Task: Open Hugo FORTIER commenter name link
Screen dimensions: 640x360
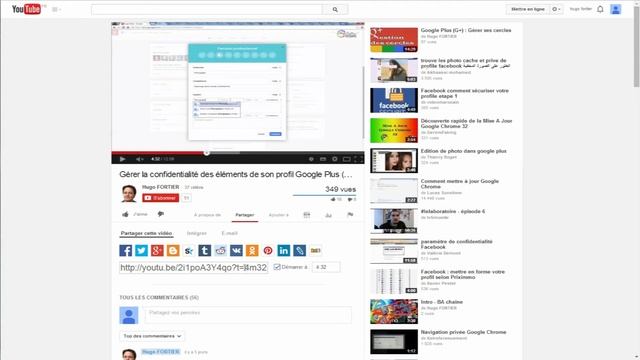Action: pos(160,351)
